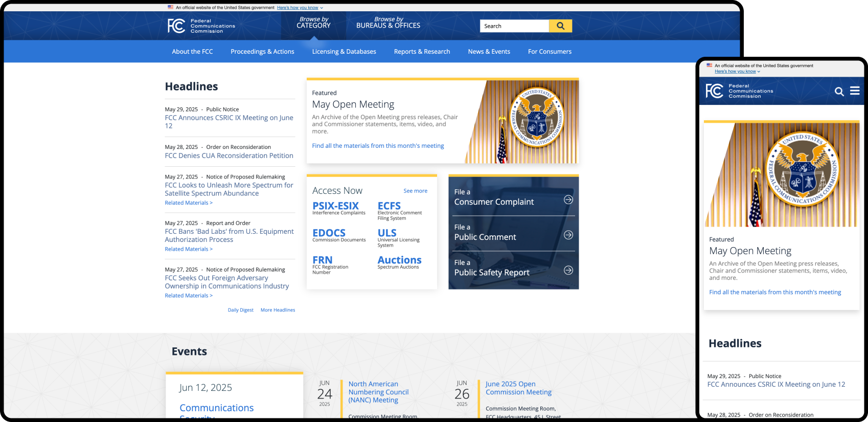Open North American Numbering Council Meeting event
Image resolution: width=868 pixels, height=422 pixels.
(x=378, y=392)
